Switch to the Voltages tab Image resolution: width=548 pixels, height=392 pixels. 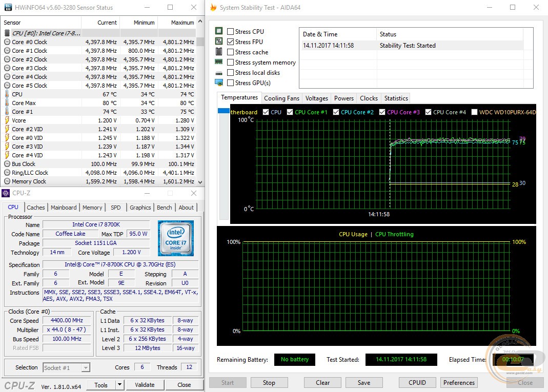(x=317, y=98)
